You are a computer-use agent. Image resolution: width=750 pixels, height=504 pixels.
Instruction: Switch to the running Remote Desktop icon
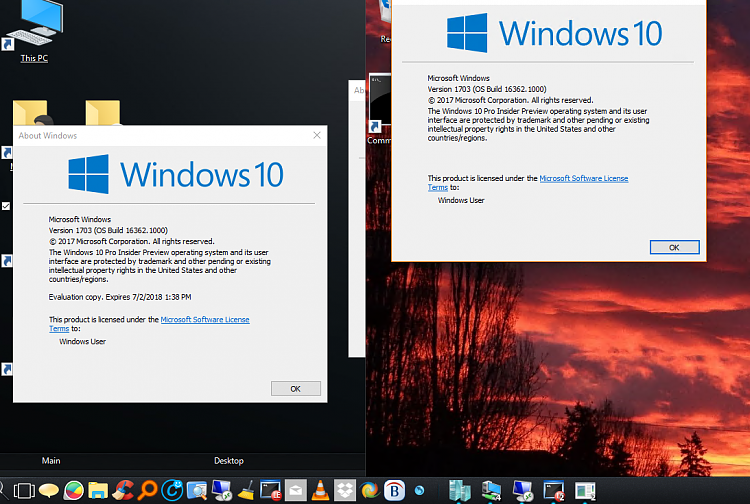coord(522,491)
